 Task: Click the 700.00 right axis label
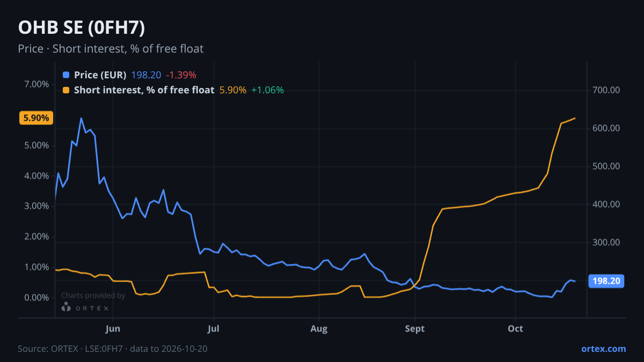point(606,90)
